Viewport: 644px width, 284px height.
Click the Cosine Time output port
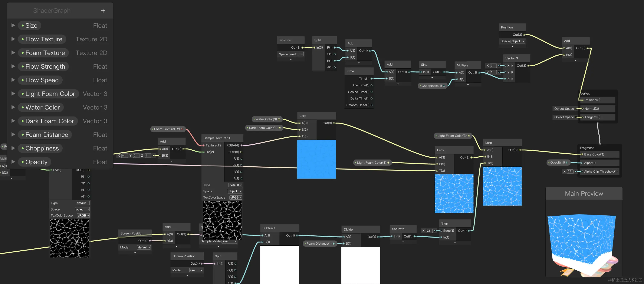coord(371,92)
